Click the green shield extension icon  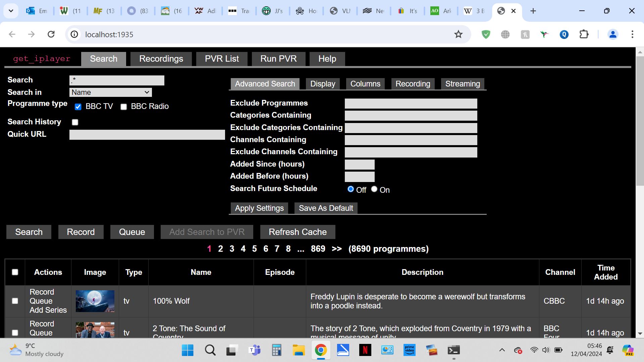point(486,34)
